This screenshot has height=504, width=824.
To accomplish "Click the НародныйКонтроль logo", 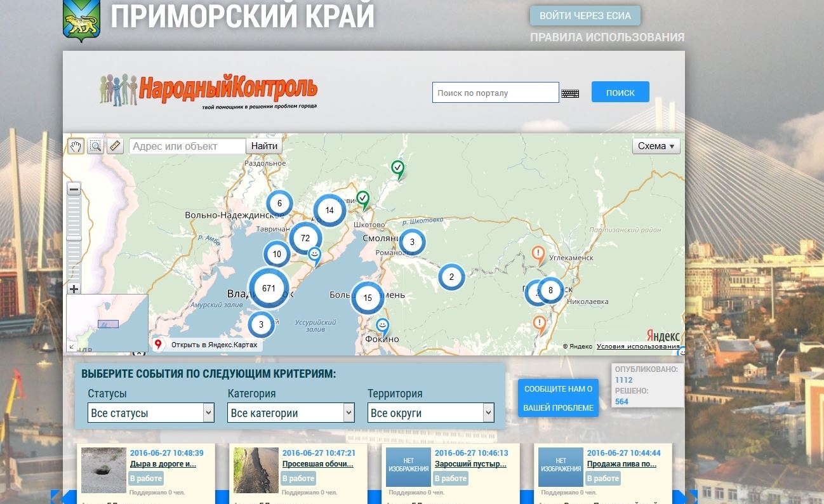I will coord(208,91).
